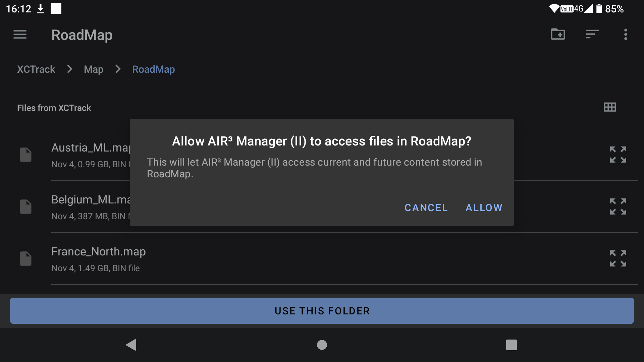Viewport: 644px width, 362px height.
Task: Create a new folder with the folder-plus icon
Action: pyautogui.click(x=558, y=34)
